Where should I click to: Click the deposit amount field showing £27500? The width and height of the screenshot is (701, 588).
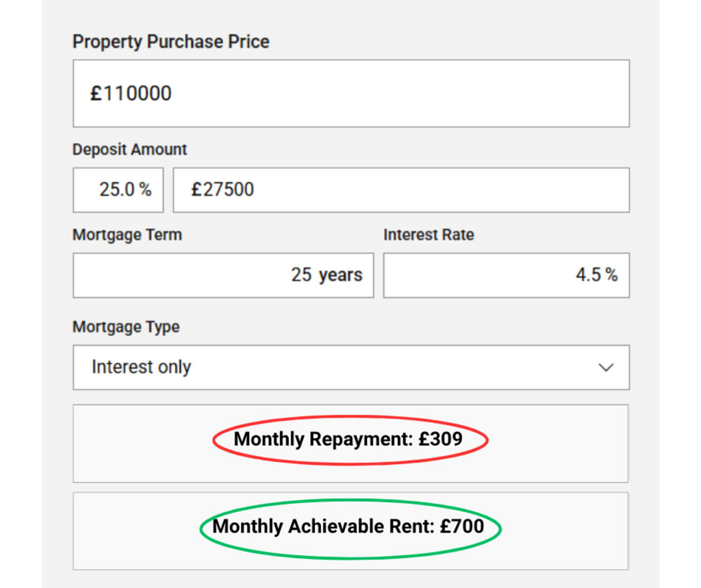point(400,190)
